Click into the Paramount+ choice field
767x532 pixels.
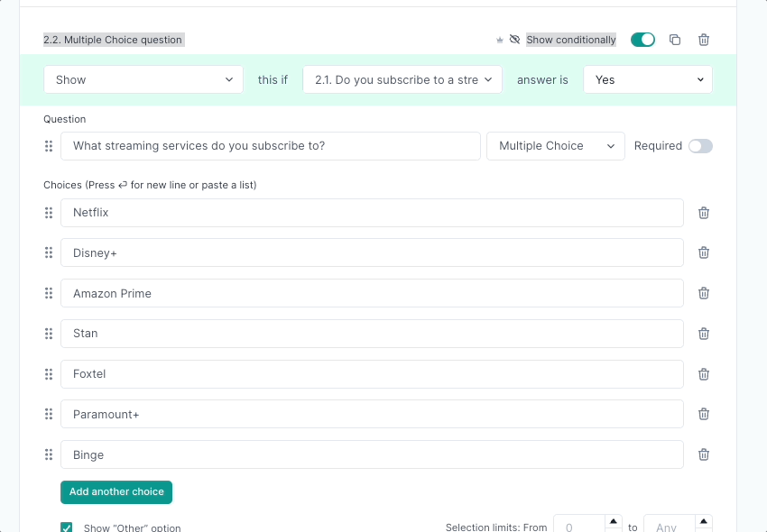(372, 414)
